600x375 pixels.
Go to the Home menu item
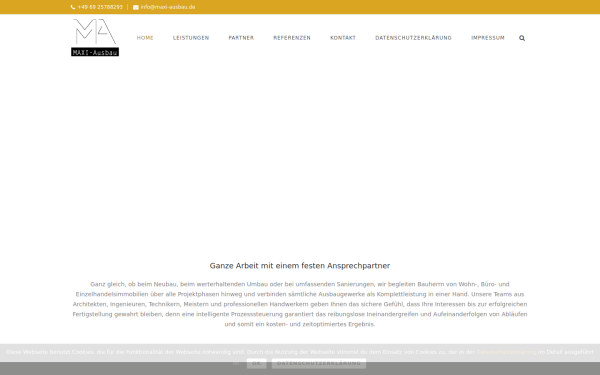tap(145, 38)
